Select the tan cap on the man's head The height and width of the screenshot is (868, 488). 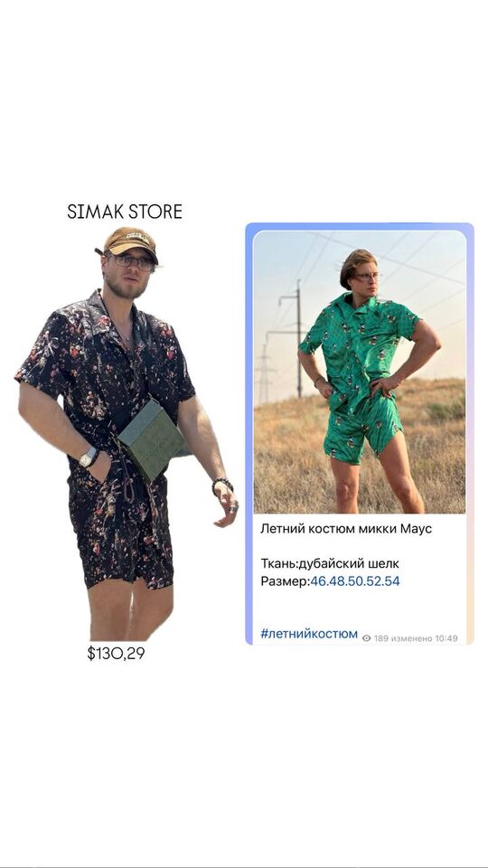tap(129, 242)
